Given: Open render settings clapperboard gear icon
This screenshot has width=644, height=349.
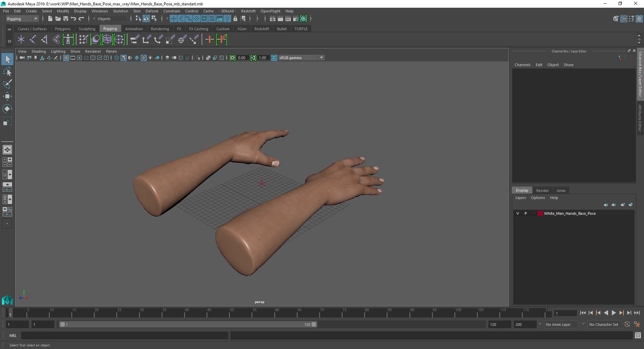Looking at the screenshot, I should coord(296,19).
